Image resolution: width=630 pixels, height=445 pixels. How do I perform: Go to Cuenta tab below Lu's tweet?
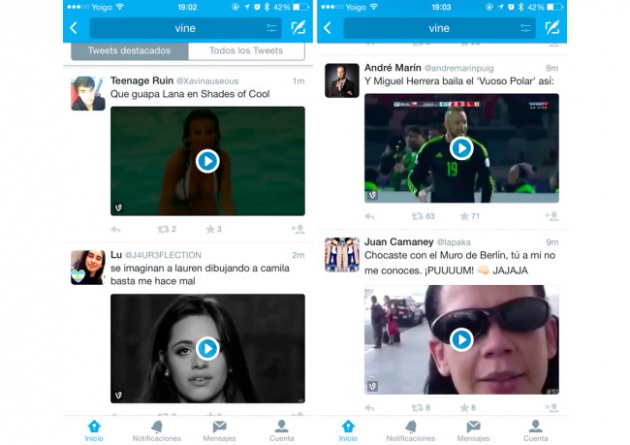point(282,430)
